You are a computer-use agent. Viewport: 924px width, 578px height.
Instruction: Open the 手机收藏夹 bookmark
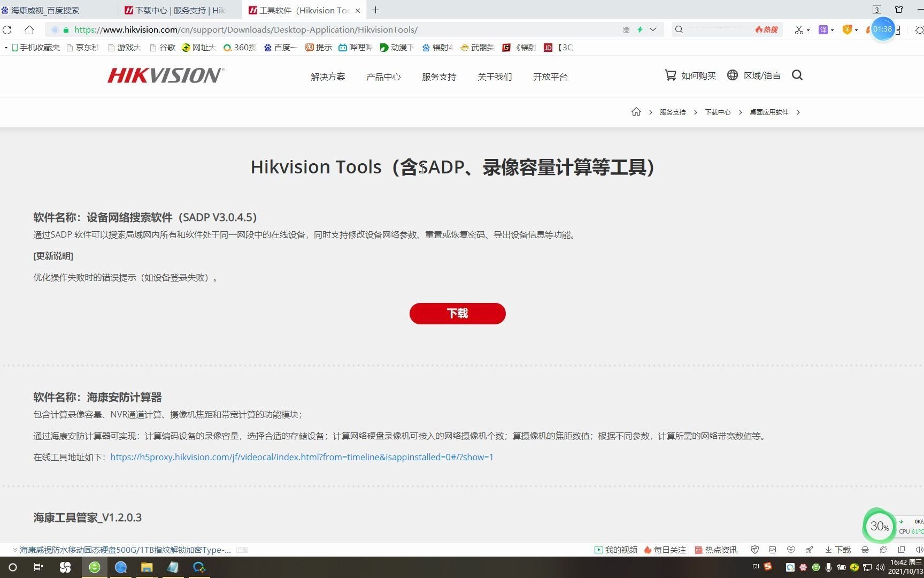point(36,48)
